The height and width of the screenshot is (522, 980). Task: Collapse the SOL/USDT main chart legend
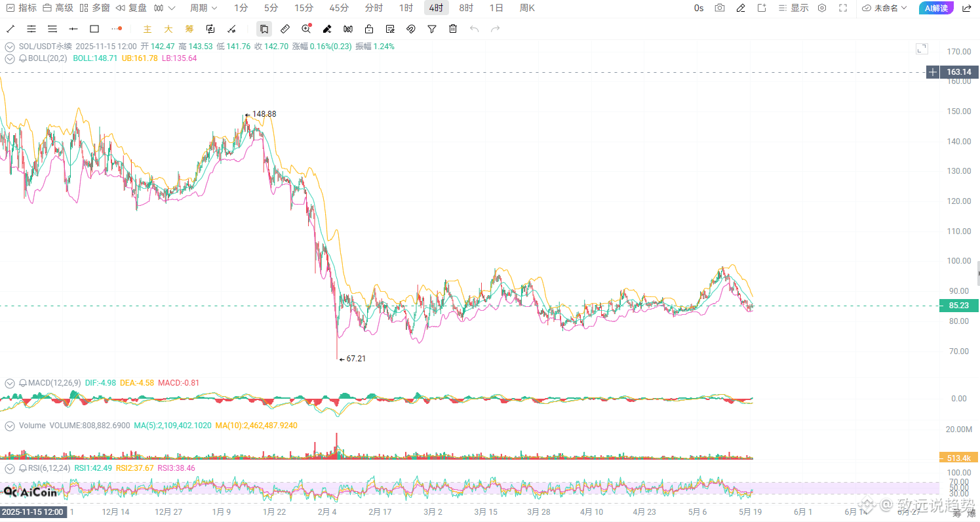coord(9,47)
